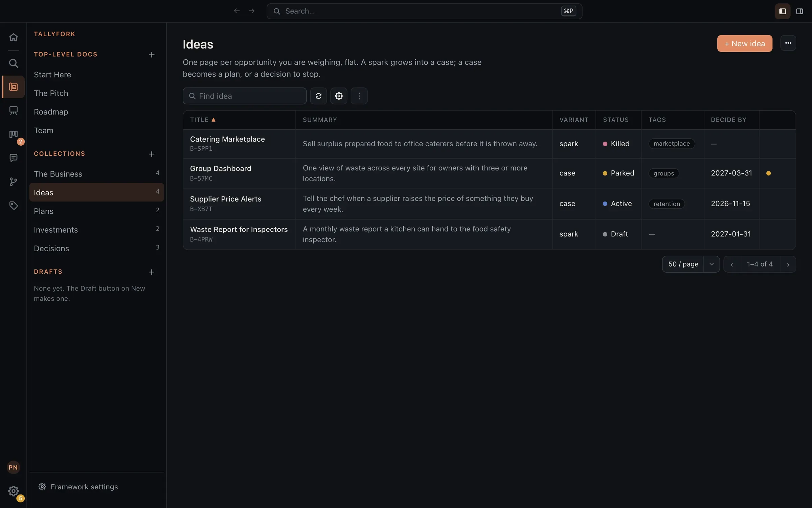This screenshot has width=812, height=508.
Task: Select the Ideas collection
Action: coord(96,192)
